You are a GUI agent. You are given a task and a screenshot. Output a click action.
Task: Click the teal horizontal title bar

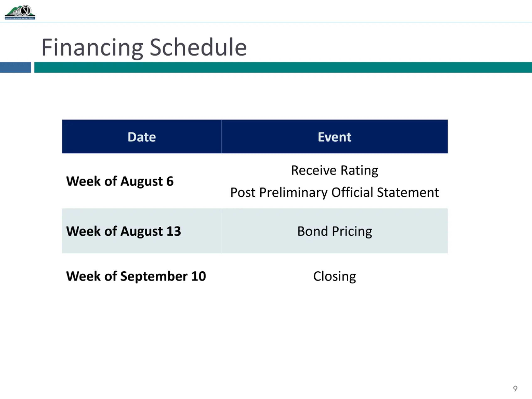[283, 67]
